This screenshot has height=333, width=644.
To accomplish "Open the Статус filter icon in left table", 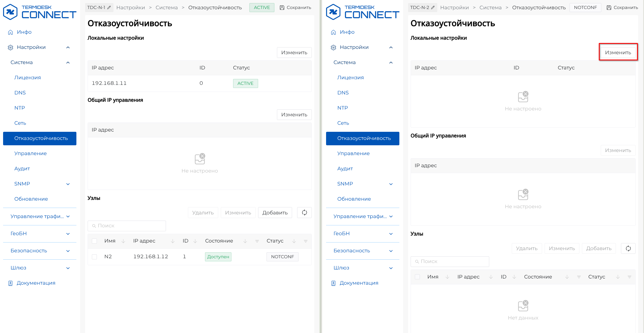I will coord(306,241).
